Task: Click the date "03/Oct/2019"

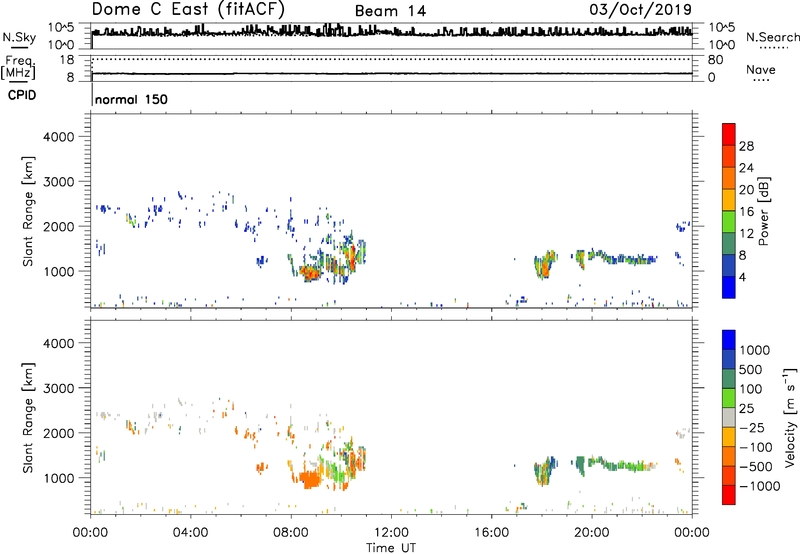Action: tap(641, 10)
